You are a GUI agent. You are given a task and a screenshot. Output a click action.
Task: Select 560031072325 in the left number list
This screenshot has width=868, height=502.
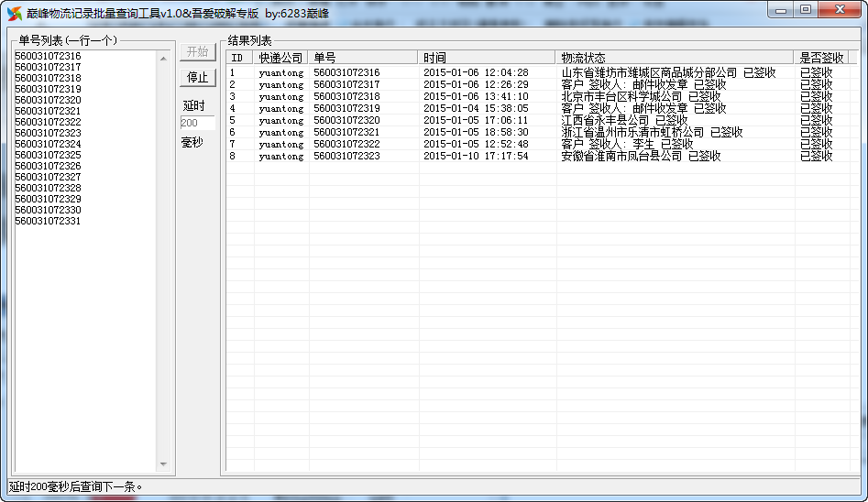pyautogui.click(x=49, y=155)
